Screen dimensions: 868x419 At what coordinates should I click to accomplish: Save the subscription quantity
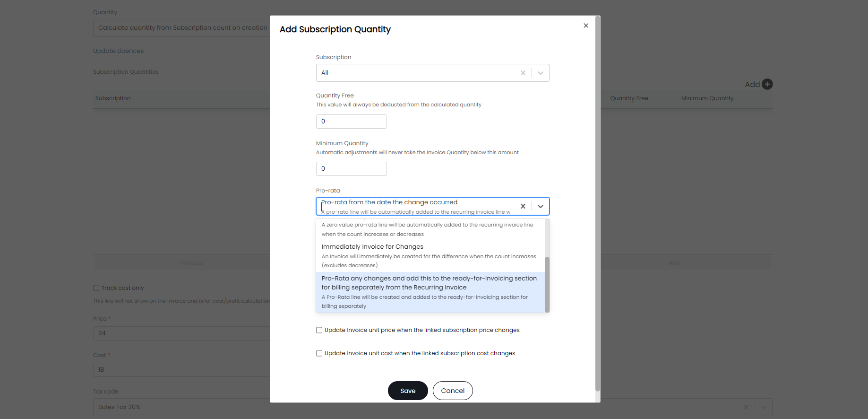point(408,391)
